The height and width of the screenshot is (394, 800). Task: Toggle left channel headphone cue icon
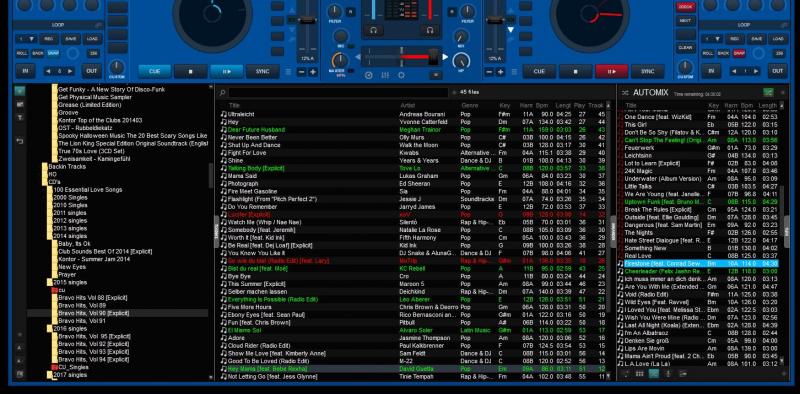pyautogui.click(x=373, y=31)
